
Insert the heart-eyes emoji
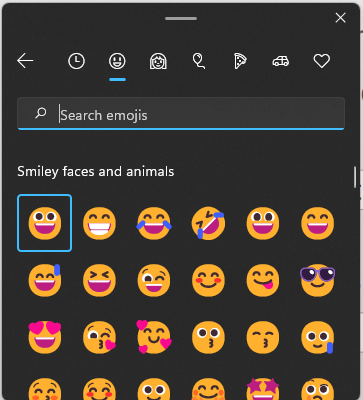click(45, 338)
